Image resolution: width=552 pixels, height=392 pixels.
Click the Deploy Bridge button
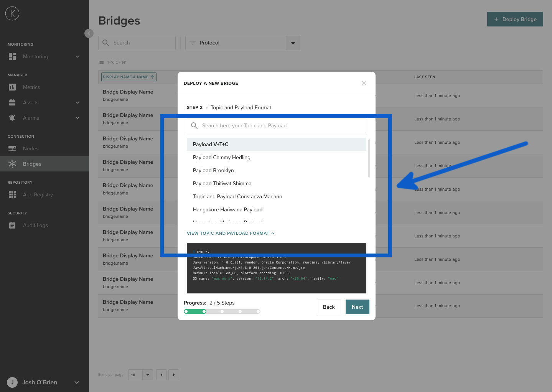515,19
